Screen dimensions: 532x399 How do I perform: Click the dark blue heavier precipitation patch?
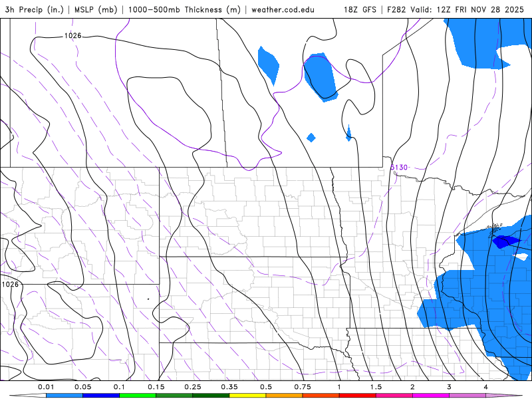tap(505, 241)
